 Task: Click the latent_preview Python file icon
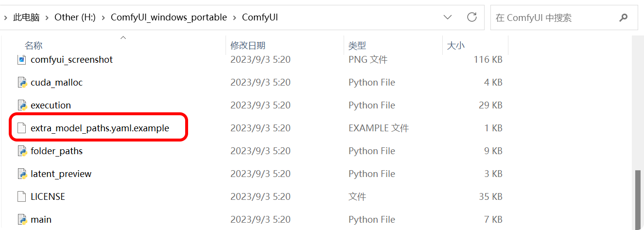point(21,174)
